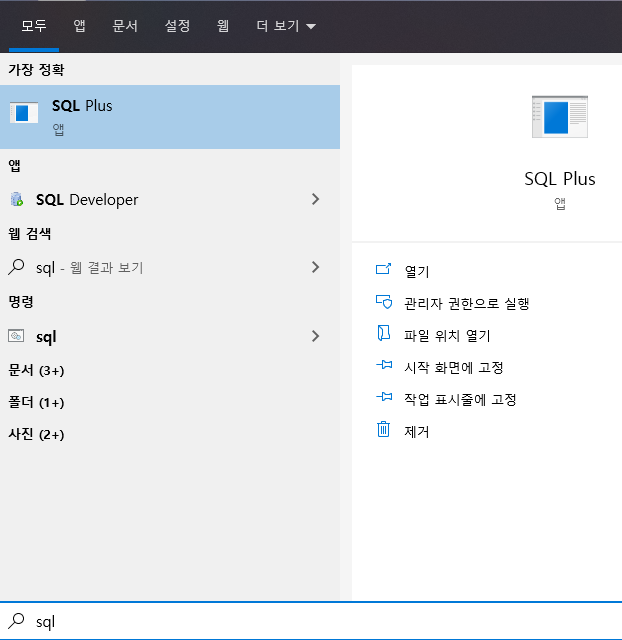Image resolution: width=622 pixels, height=640 pixels.
Task: Open the 설정 tab
Action: (177, 26)
